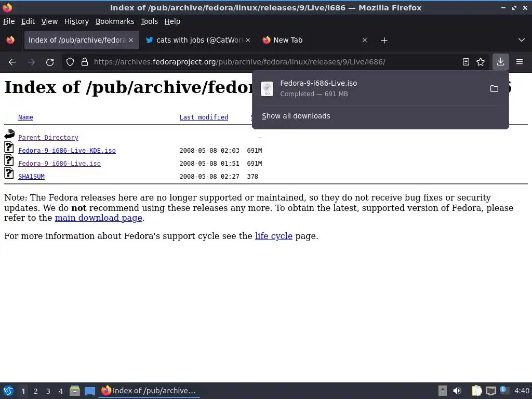The image size is (532, 399).
Task: Open containing folder of downloaded ISO
Action: coord(495,88)
